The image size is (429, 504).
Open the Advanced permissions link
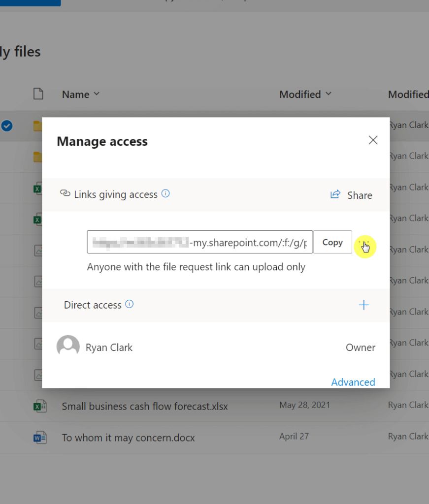point(353,382)
